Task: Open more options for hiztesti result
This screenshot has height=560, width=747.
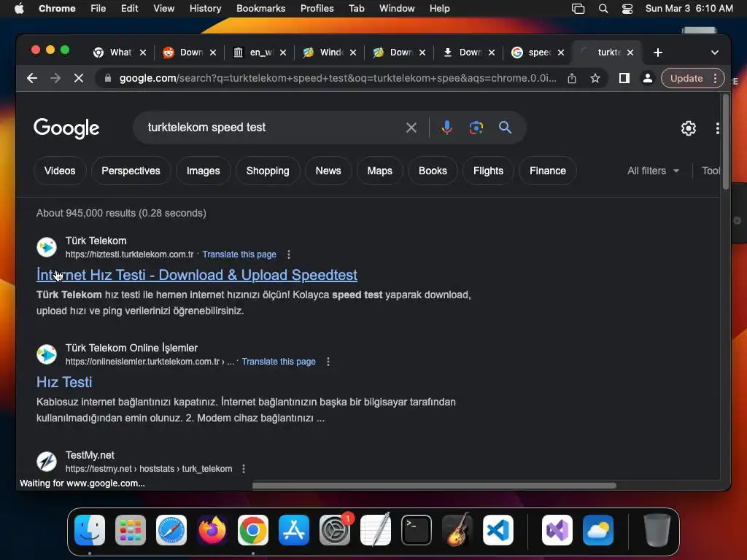Action: [x=289, y=254]
